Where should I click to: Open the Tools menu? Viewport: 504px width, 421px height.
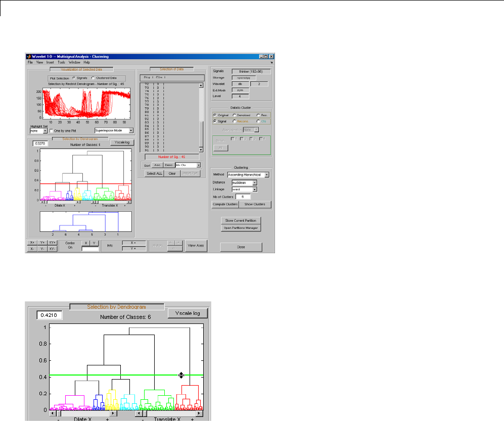[x=61, y=62]
